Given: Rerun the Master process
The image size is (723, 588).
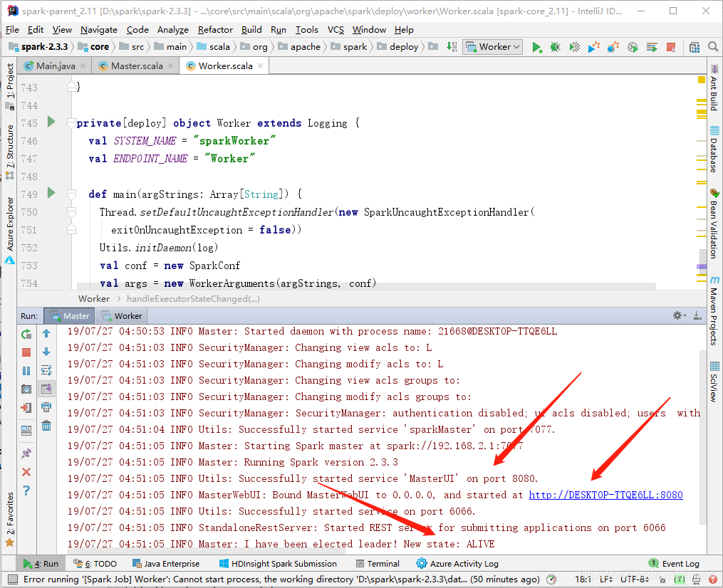Looking at the screenshot, I should point(26,334).
